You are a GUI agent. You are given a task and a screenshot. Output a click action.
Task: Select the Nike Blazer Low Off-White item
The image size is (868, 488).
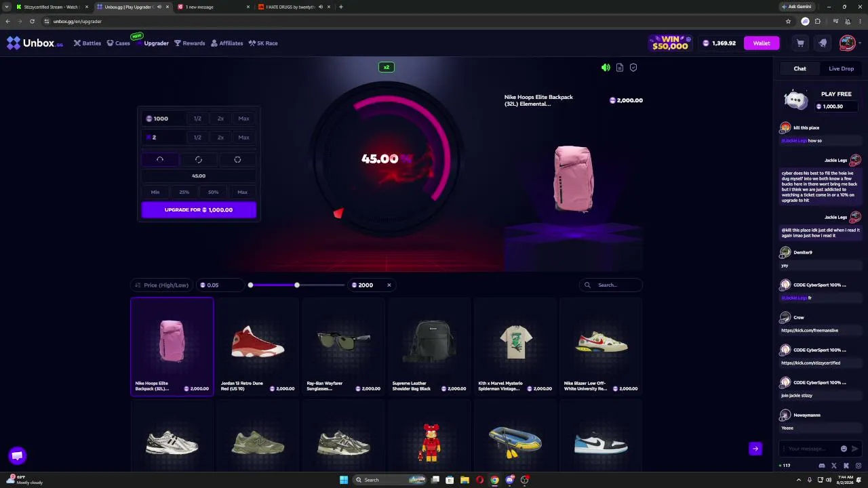click(601, 346)
